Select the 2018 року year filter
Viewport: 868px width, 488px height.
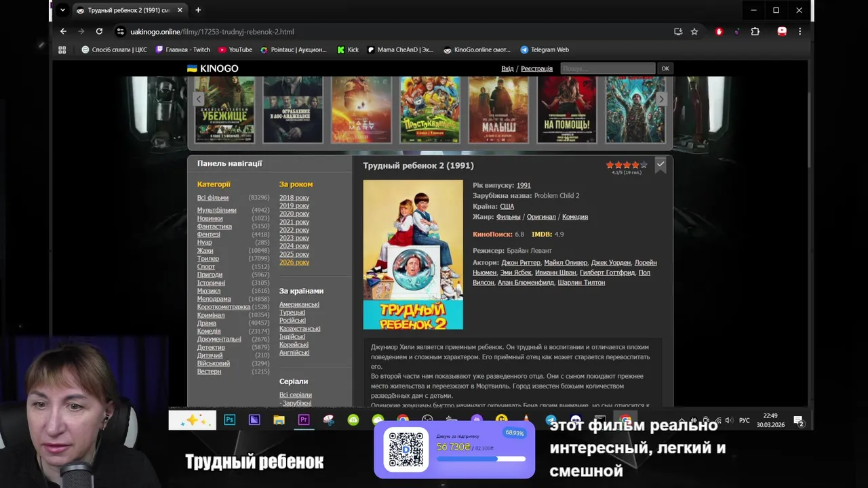[x=294, y=198]
